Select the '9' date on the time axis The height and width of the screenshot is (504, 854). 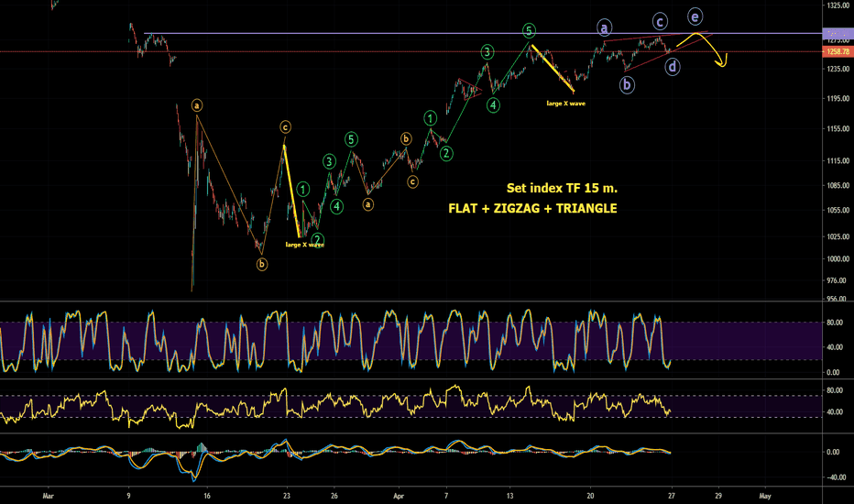[x=128, y=496]
